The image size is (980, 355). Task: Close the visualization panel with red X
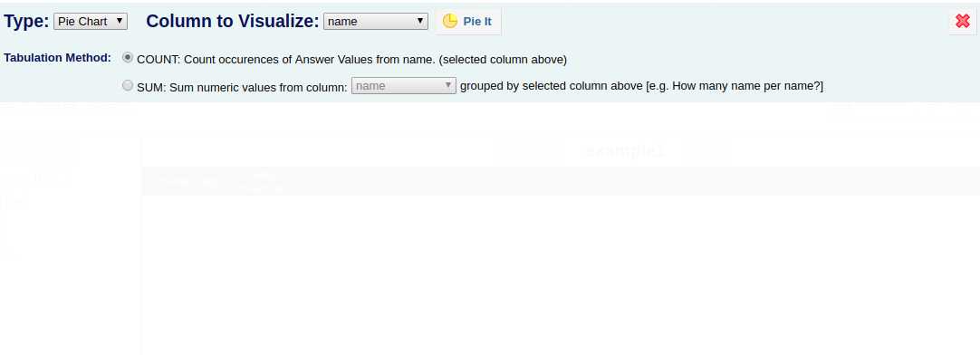coord(963,21)
